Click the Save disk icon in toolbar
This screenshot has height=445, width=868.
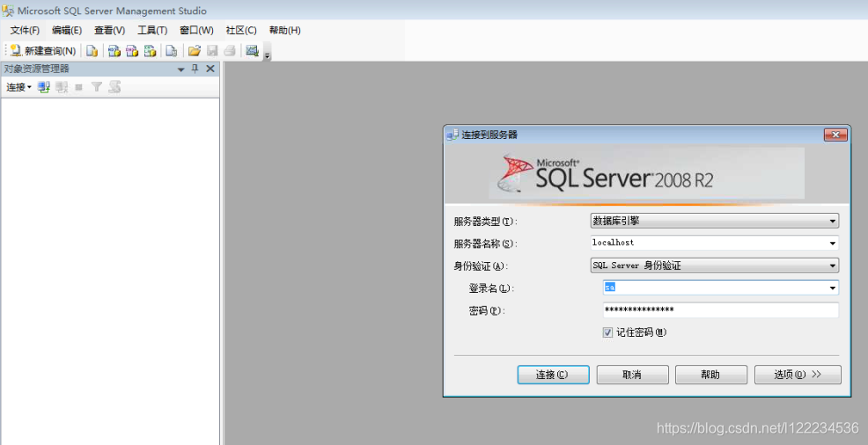212,51
